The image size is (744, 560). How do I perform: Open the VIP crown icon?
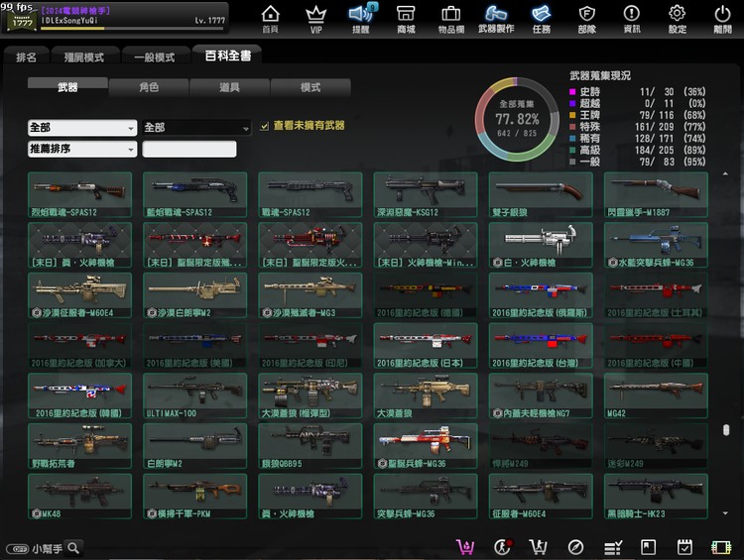315,19
